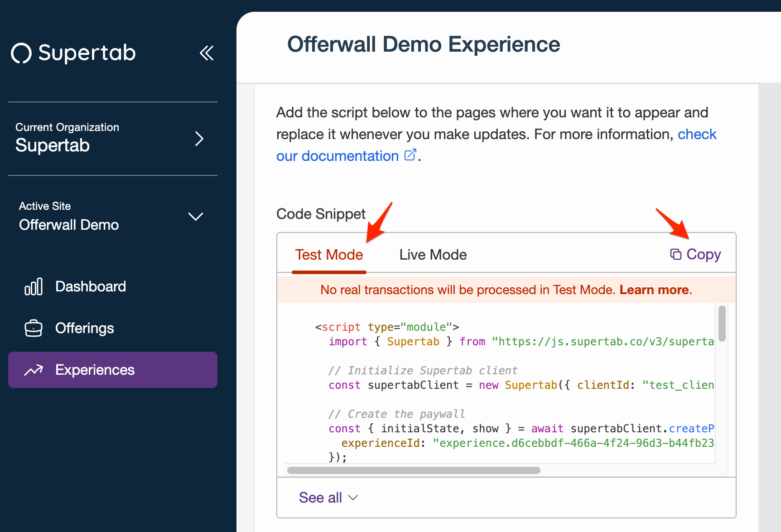Viewport: 781px width, 532px height.
Task: Click the Offerings briefcase icon
Action: click(34, 328)
